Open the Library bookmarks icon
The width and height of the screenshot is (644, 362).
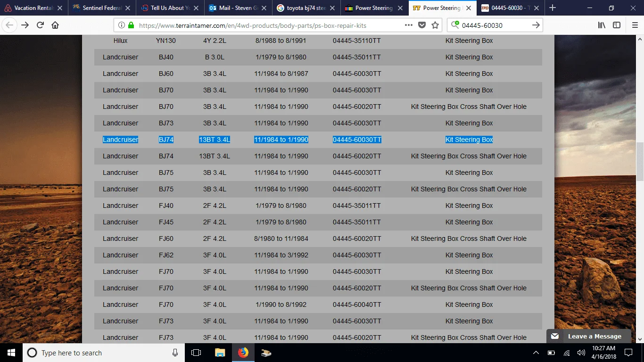click(602, 25)
